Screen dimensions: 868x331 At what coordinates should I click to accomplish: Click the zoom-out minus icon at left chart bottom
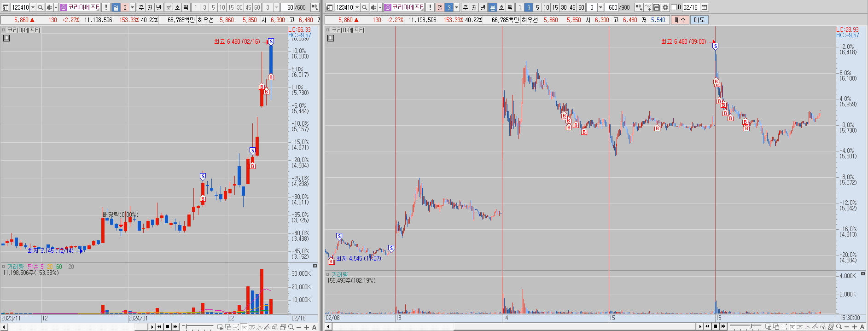coord(299,327)
